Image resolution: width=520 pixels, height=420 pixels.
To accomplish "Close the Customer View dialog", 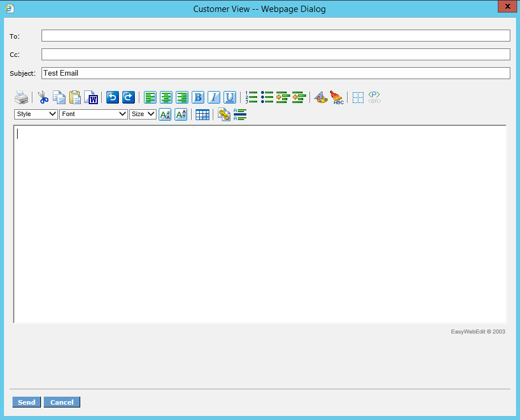I will click(507, 6).
